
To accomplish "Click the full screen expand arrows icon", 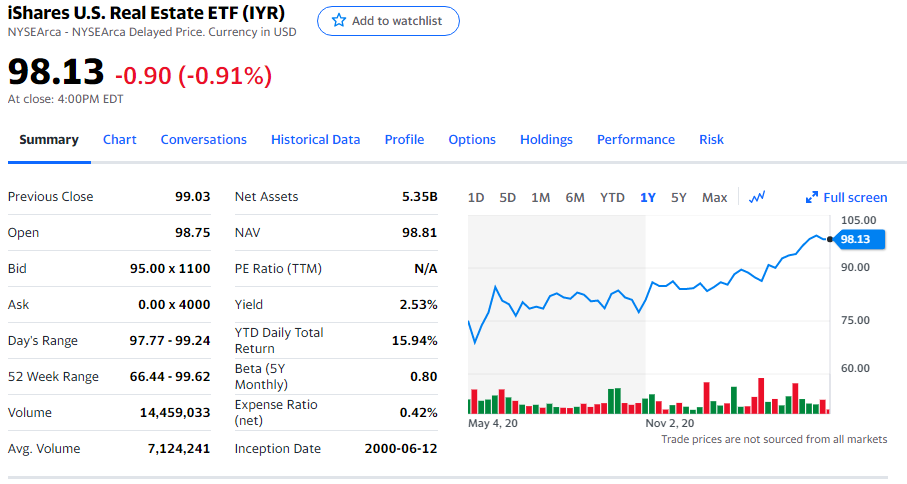I will [x=812, y=197].
